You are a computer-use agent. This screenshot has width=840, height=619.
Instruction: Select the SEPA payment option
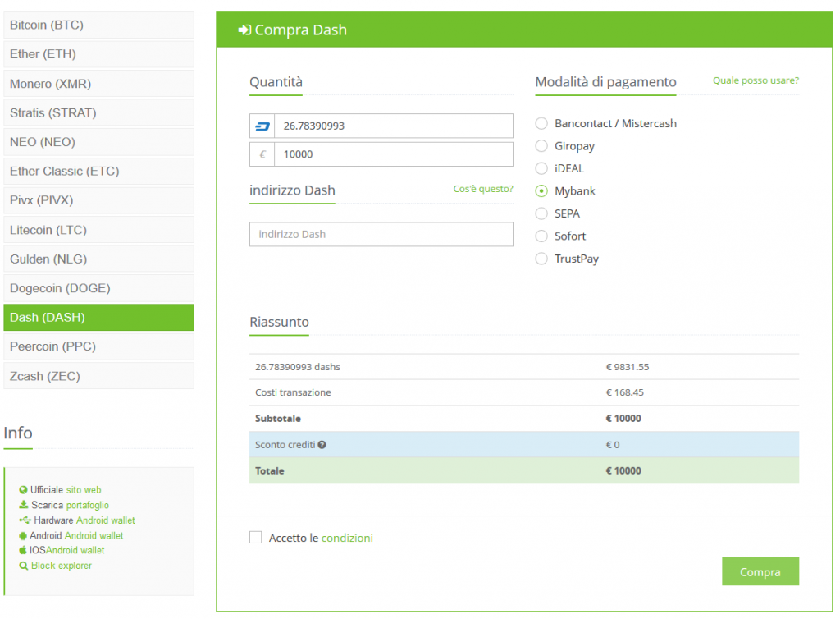tap(541, 213)
